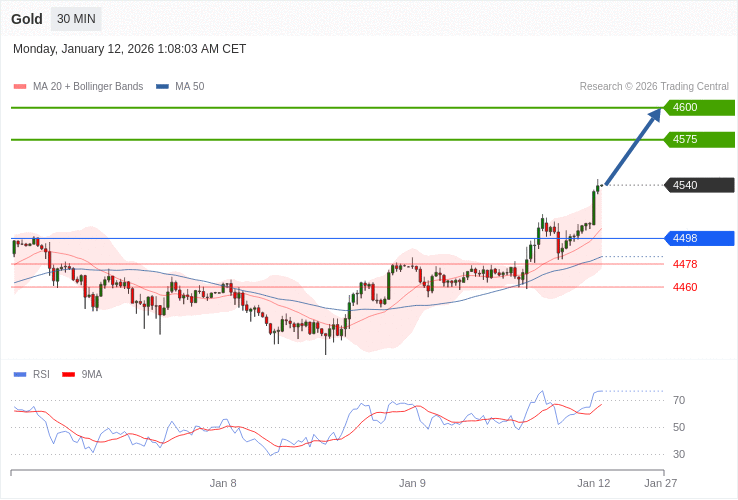Click the Jan 12 date axis label
Viewport: 738px width, 500px height.
point(593,483)
